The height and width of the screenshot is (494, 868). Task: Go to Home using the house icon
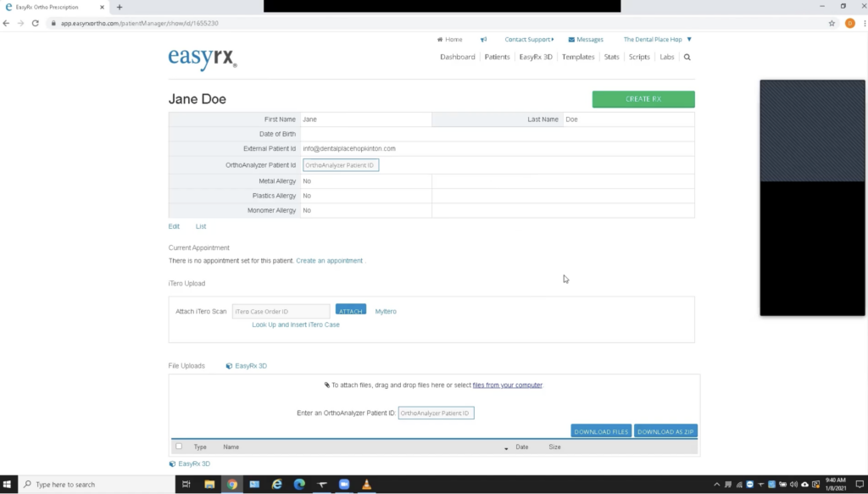[440, 40]
